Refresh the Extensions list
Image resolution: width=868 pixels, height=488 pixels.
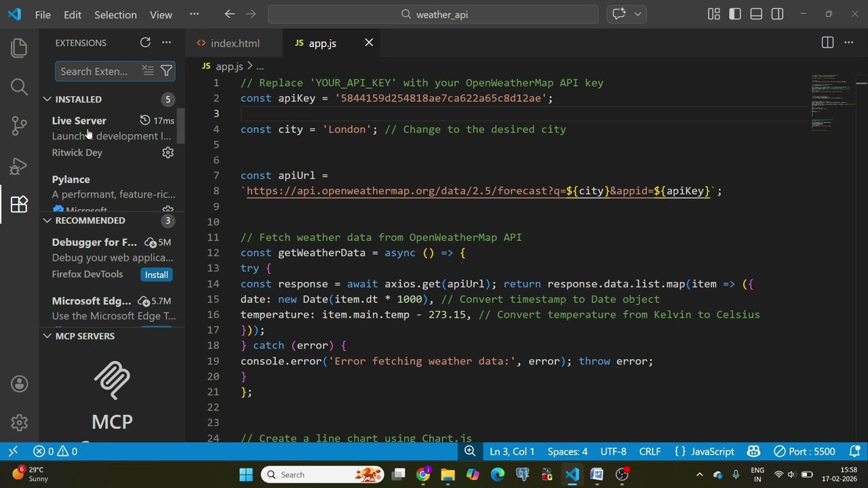pyautogui.click(x=145, y=43)
